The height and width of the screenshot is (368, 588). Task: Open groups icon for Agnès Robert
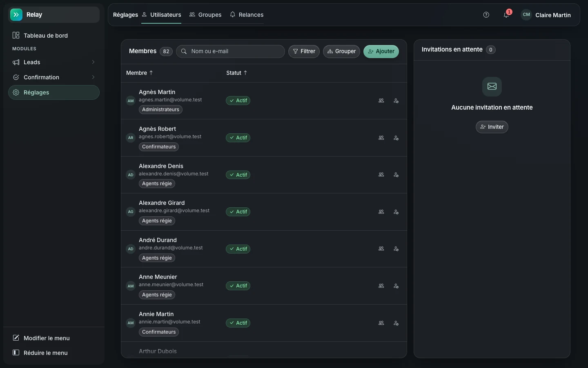point(381,138)
